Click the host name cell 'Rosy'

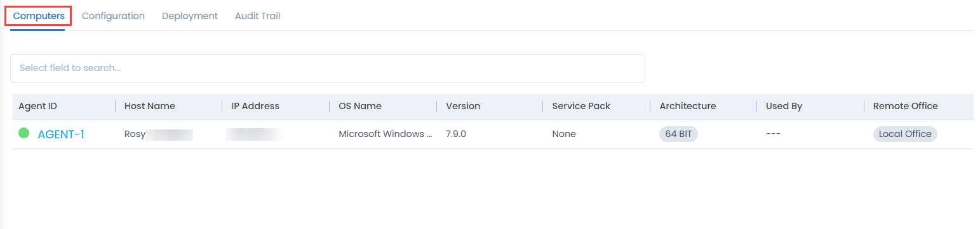pyautogui.click(x=159, y=134)
